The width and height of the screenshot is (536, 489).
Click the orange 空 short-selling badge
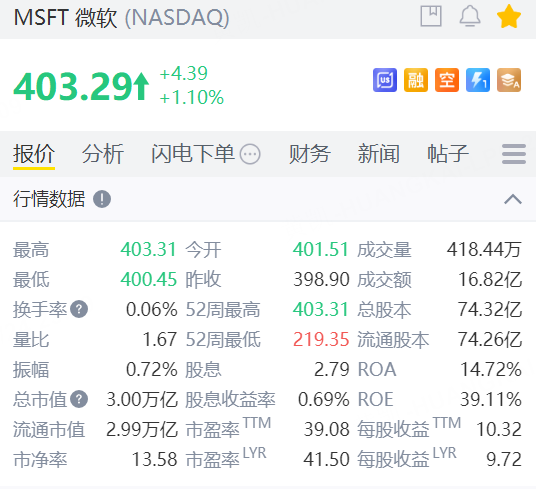click(447, 80)
